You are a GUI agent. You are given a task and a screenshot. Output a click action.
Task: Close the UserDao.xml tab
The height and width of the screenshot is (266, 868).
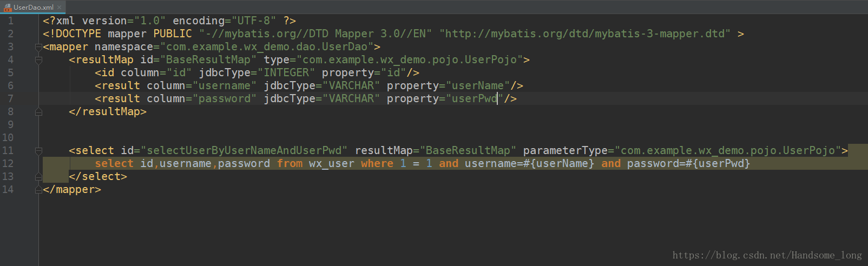pyautogui.click(x=60, y=7)
